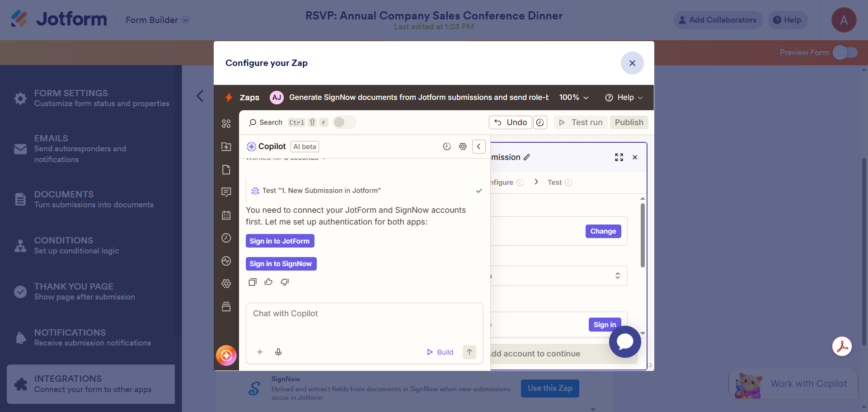
Task: Give Copilot a thumbs down rating
Action: (285, 281)
